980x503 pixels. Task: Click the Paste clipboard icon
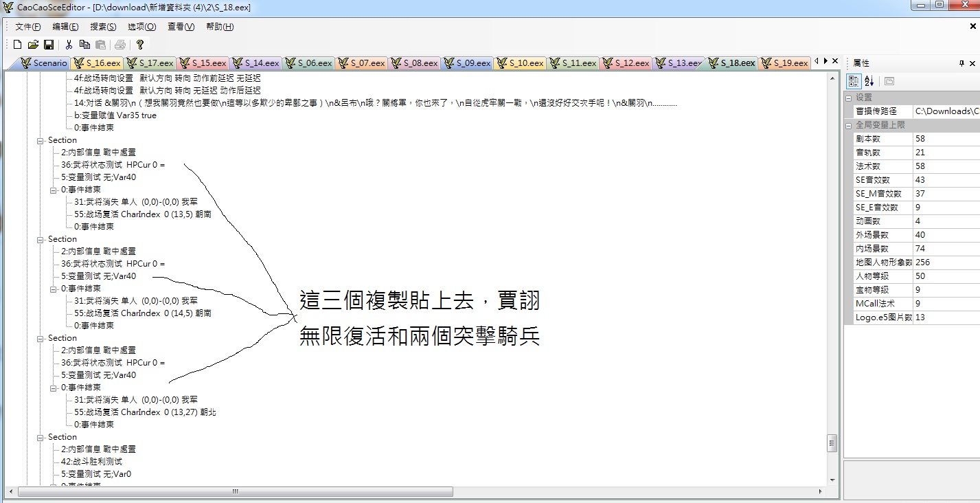pos(100,45)
